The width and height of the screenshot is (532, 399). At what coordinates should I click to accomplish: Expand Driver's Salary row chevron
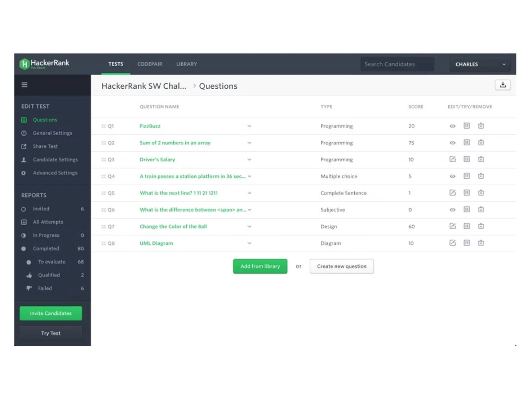click(250, 160)
